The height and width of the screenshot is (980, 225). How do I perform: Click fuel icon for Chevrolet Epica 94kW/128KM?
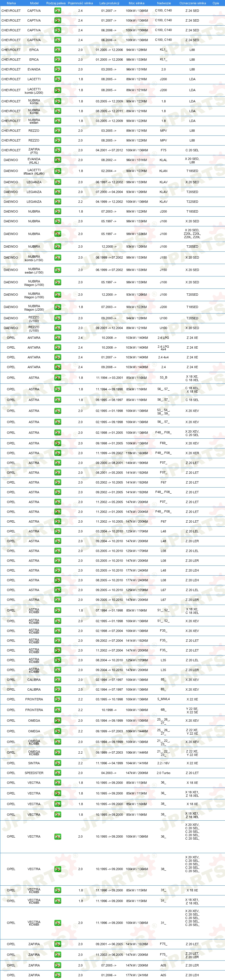58,50
